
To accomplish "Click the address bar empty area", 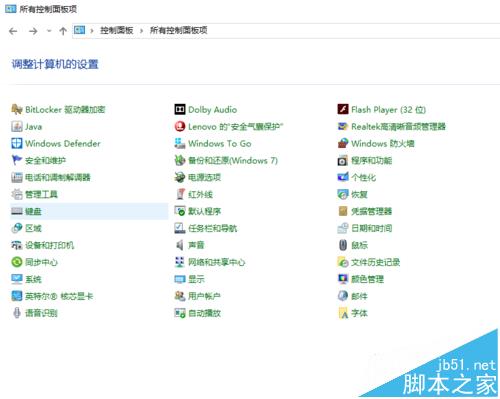I will (x=353, y=31).
